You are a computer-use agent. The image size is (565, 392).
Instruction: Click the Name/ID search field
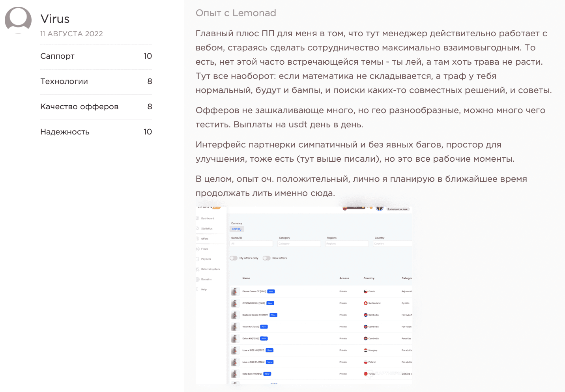tap(251, 244)
